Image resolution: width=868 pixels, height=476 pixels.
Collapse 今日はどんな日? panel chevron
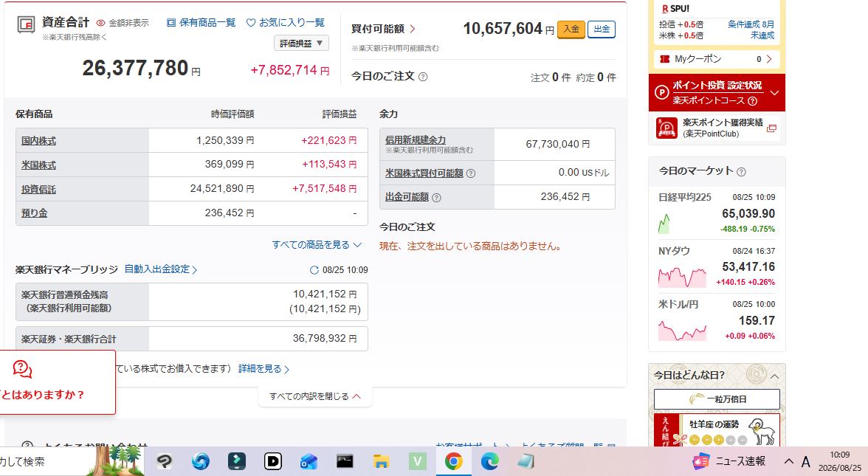[x=774, y=376]
